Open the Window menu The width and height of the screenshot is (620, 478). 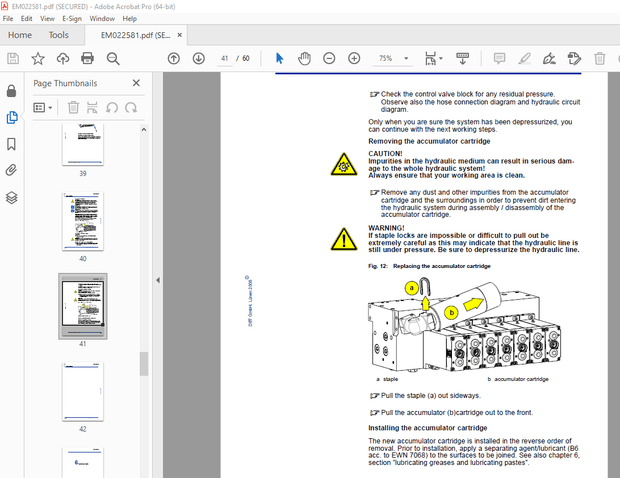(102, 19)
